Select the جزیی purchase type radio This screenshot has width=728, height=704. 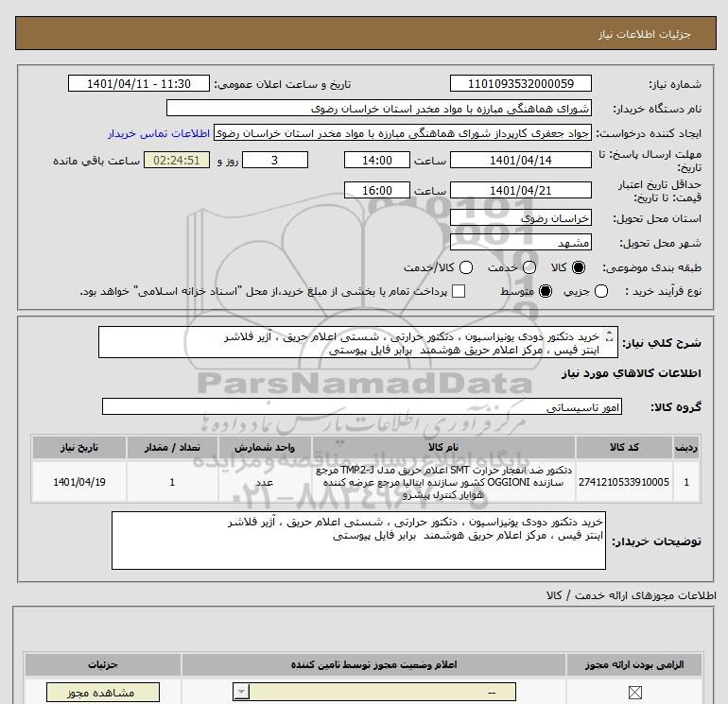pyautogui.click(x=601, y=291)
